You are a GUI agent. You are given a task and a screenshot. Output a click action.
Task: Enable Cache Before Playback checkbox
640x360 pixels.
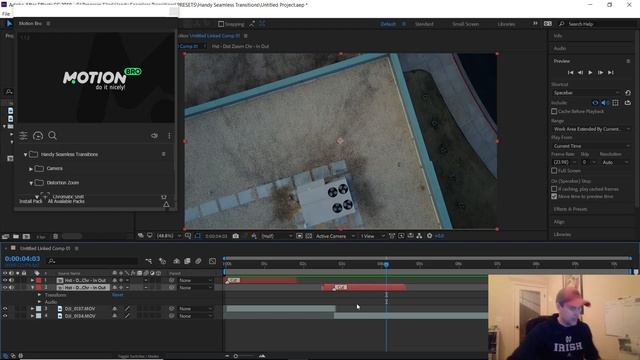[x=554, y=111]
